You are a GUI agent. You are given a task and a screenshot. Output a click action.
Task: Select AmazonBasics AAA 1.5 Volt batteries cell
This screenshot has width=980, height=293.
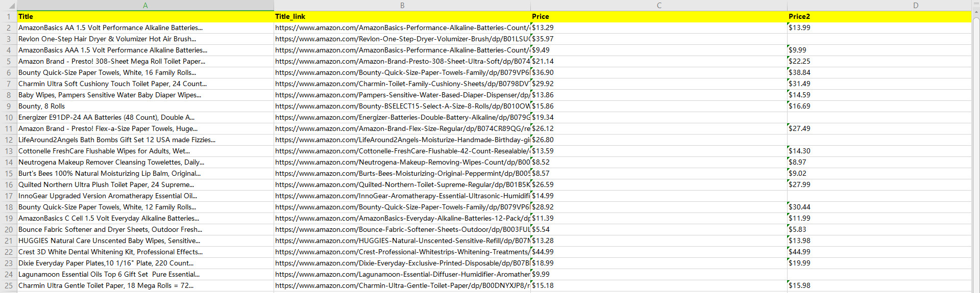pos(145,50)
